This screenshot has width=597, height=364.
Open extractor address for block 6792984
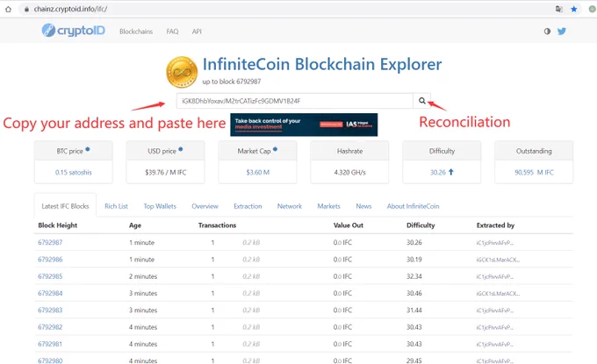coord(498,294)
